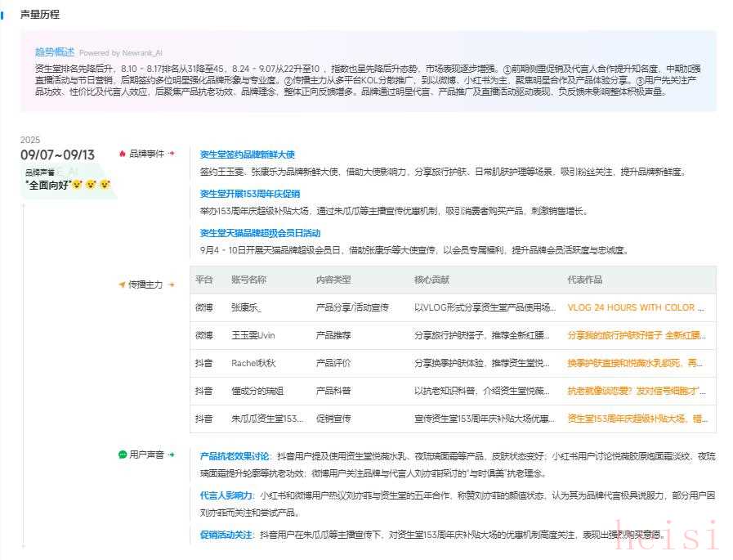
Task: Open Rachel秋秋's orange representative work link
Action: coord(637,363)
